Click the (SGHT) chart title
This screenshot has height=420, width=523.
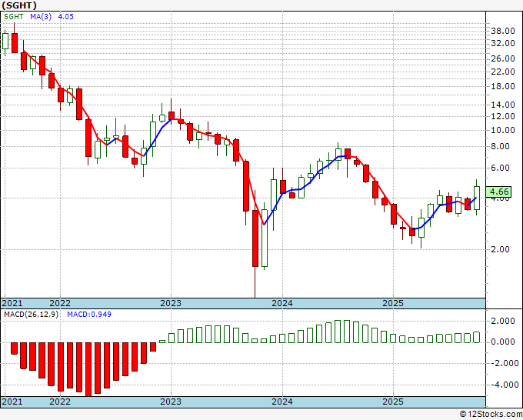point(19,5)
